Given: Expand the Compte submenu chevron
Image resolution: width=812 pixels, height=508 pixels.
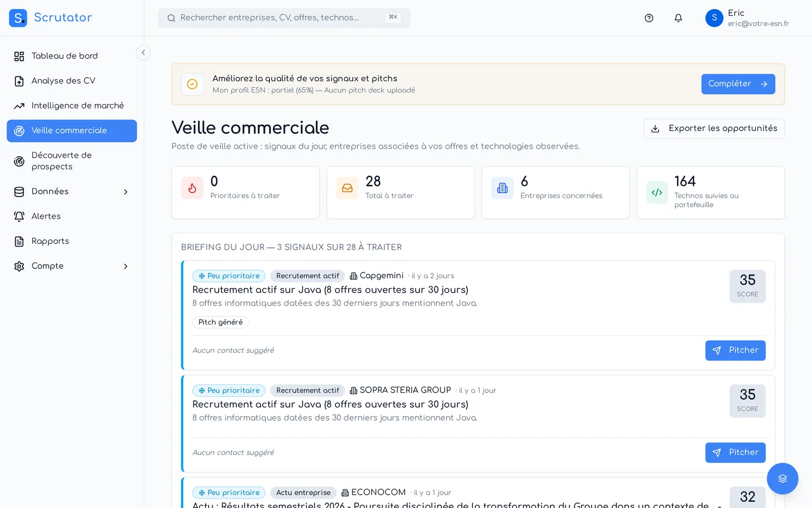Looking at the screenshot, I should 126,266.
